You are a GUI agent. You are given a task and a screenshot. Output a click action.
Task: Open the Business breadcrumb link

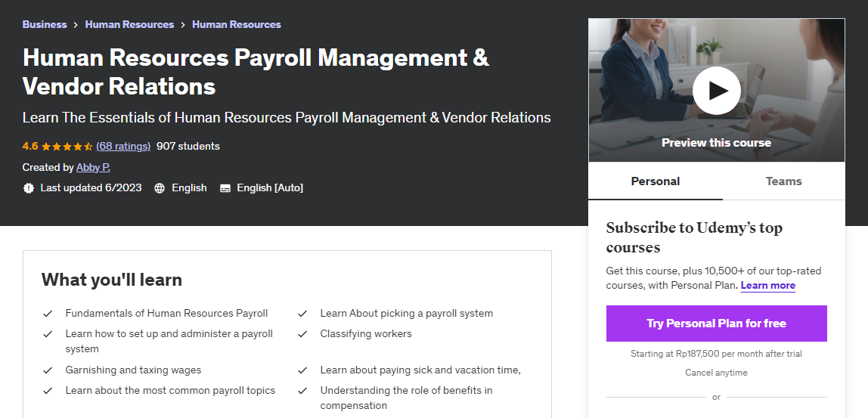(45, 24)
